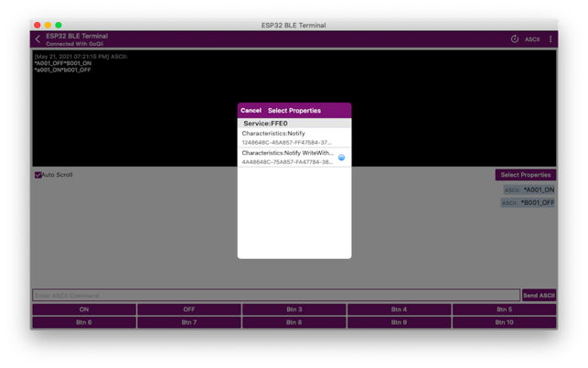The height and width of the screenshot is (368, 588).
Task: Click the Btn 10 preset button
Action: tap(504, 322)
